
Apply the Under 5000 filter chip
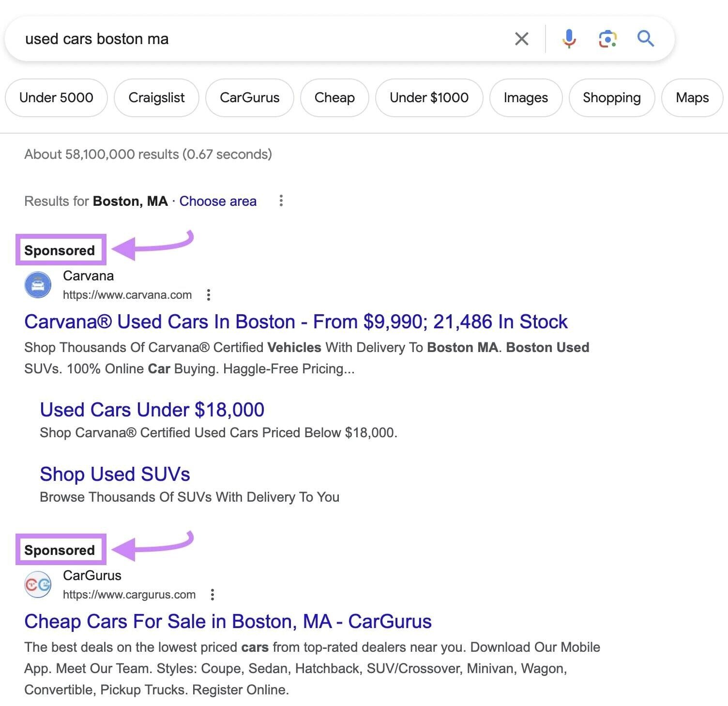[x=56, y=97]
